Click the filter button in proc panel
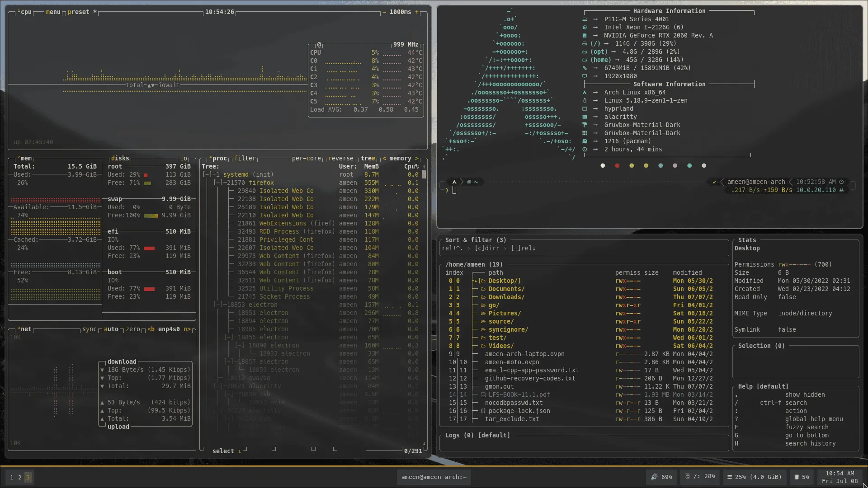 [245, 159]
